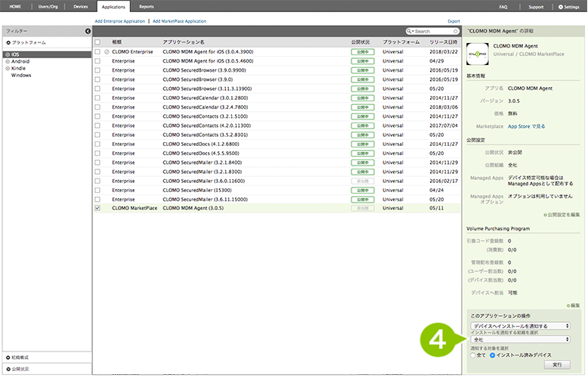
Task: Uncheck the CLOMO MDM Agent (3.0.5) row
Action: (x=97, y=208)
